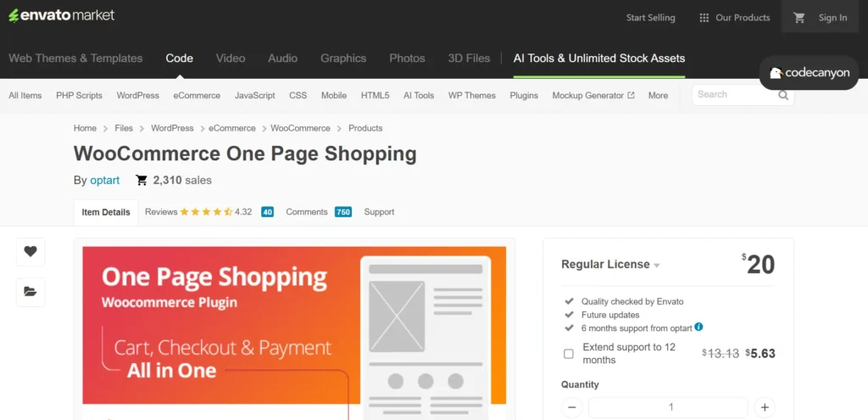The image size is (868, 420).
Task: Browse the JavaScript category
Action: [254, 95]
